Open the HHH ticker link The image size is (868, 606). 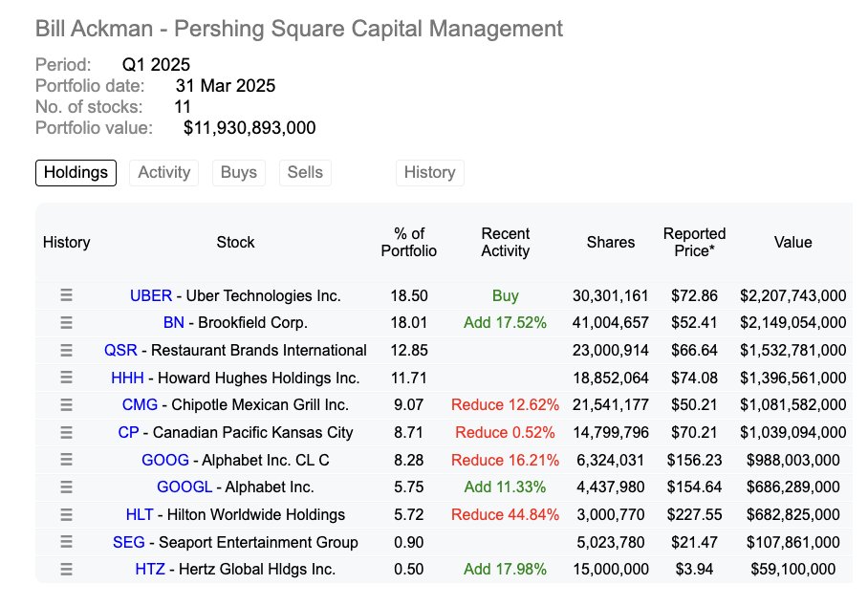(127, 378)
